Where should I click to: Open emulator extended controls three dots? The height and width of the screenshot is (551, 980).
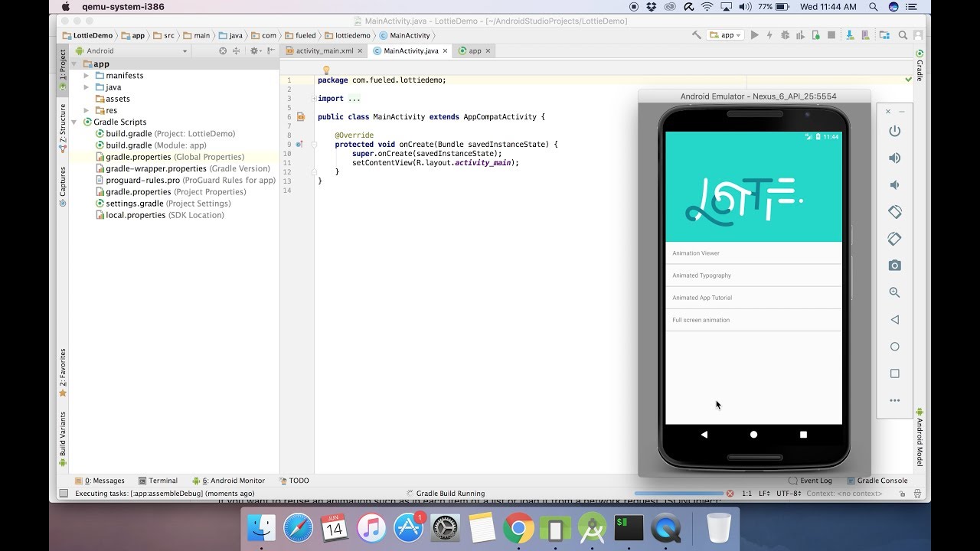click(x=894, y=400)
